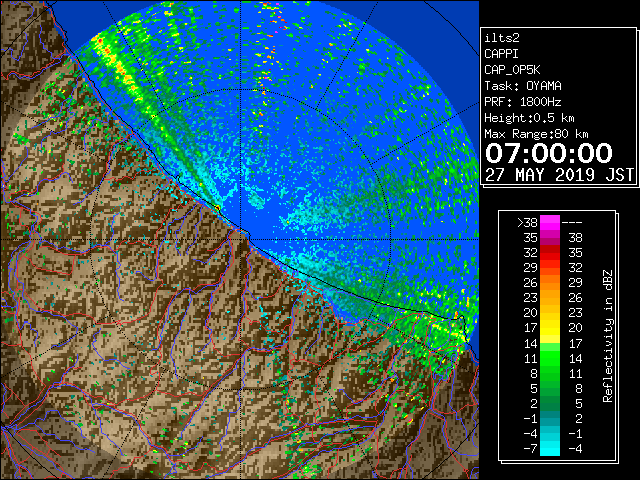This screenshot has height=480, width=640.
Task: Click the "-7" legend label
Action: point(530,449)
